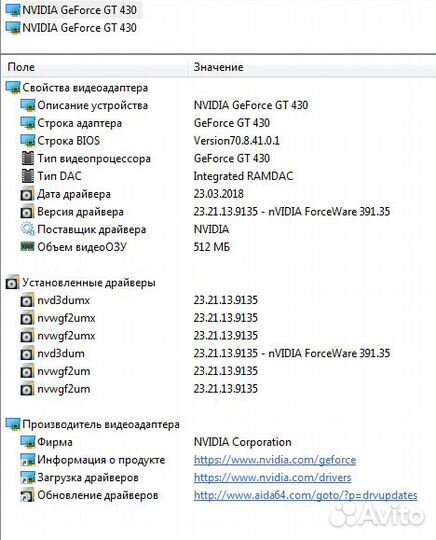Viewport: 436px width, 540px height.
Task: Click the icon beside Обновление драйверов
Action: click(27, 496)
